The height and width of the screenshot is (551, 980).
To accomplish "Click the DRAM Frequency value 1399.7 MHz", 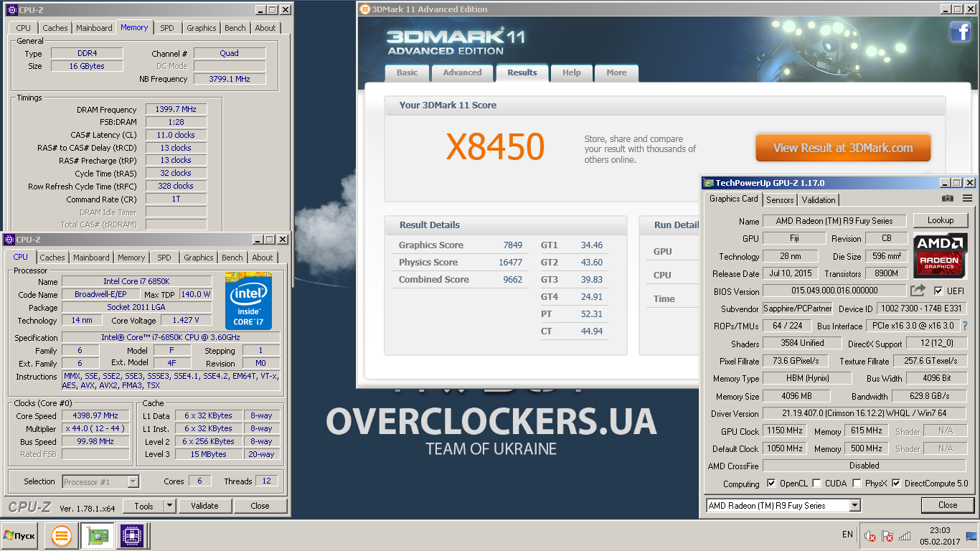I will click(176, 109).
